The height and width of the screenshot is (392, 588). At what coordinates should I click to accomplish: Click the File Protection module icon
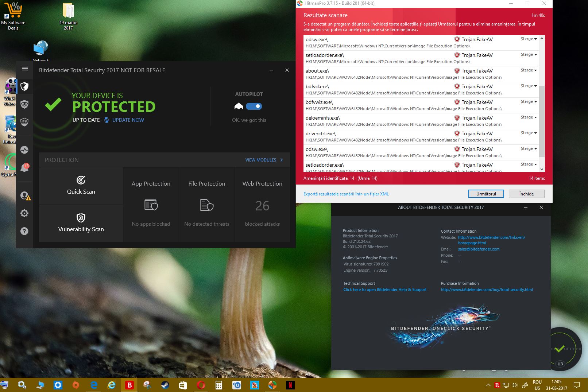pos(207,205)
